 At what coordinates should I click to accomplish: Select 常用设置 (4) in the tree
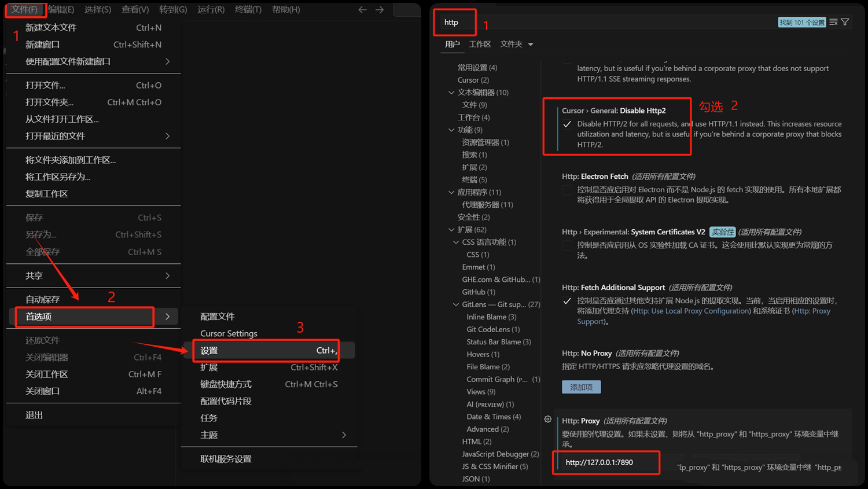(x=477, y=68)
